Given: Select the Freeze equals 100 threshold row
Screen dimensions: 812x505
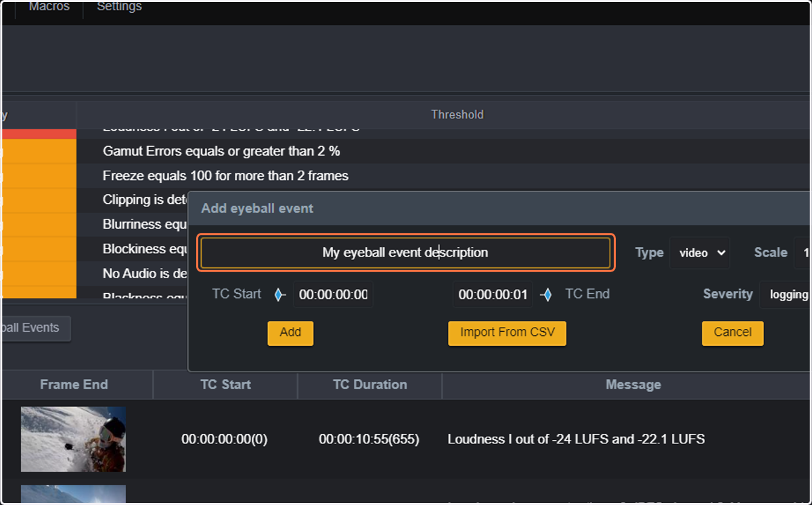Looking at the screenshot, I should point(443,176).
